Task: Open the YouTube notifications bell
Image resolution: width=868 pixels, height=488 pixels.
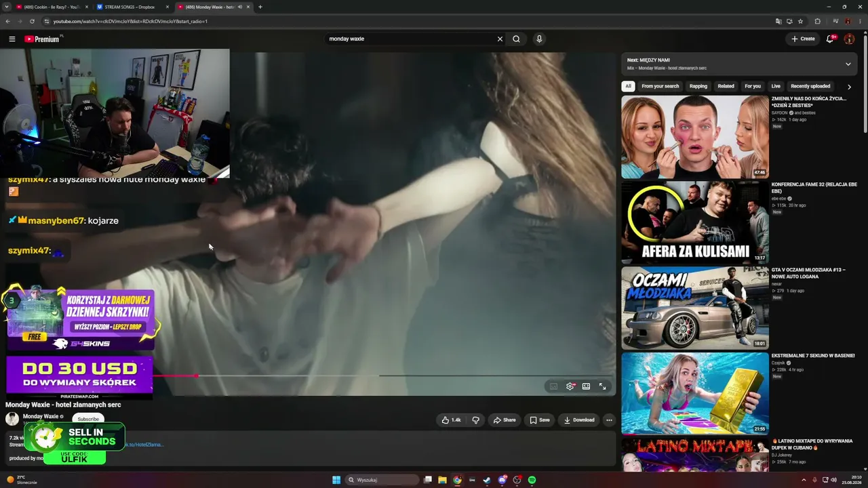Action: click(830, 39)
